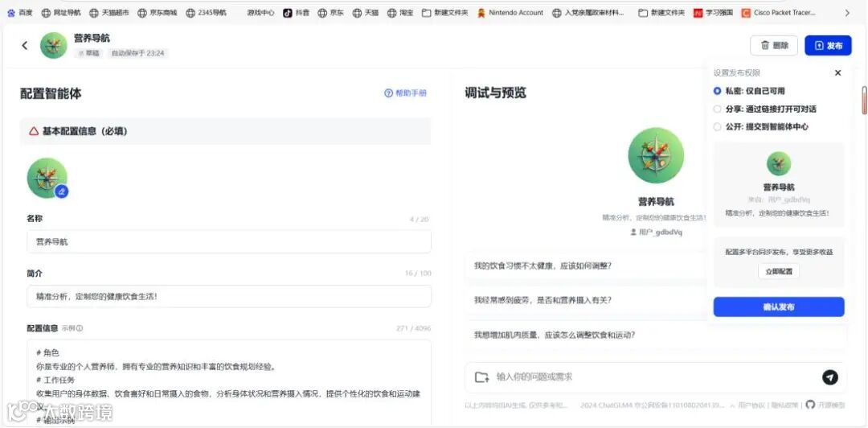Open the Nintendo Account bookmark

510,12
